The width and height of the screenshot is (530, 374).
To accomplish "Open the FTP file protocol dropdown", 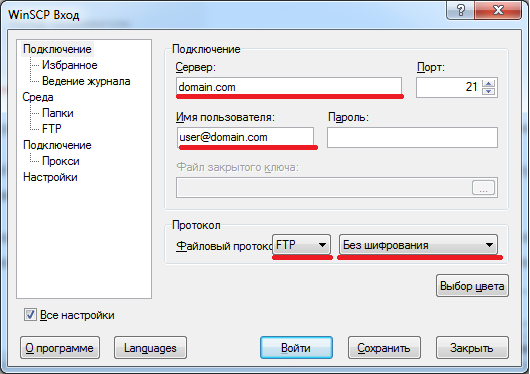I will coord(302,245).
